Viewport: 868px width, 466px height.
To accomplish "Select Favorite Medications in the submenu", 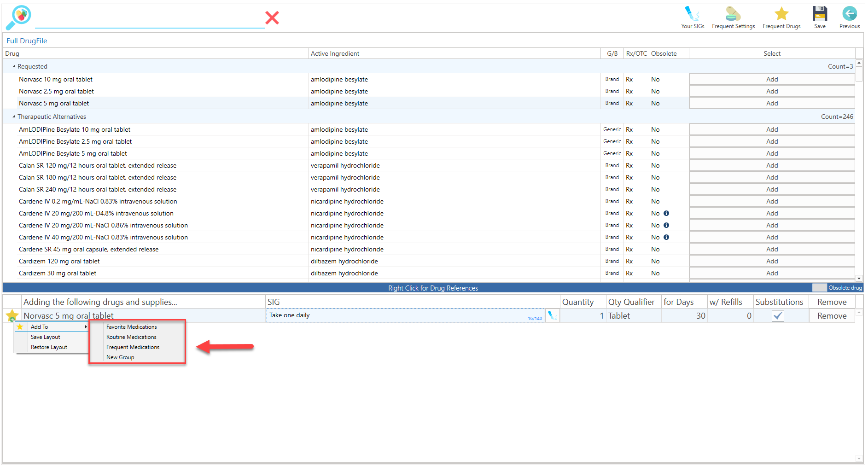I will [132, 327].
